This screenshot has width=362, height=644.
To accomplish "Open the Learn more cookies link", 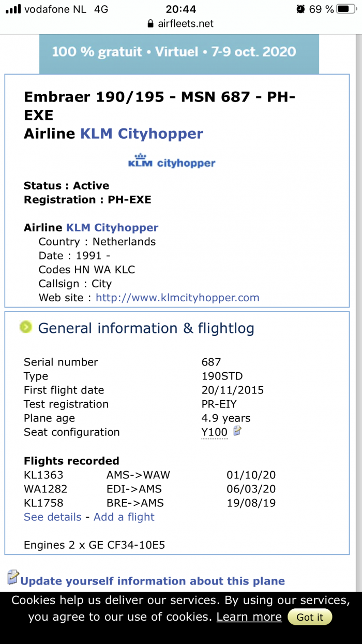I will point(249,617).
